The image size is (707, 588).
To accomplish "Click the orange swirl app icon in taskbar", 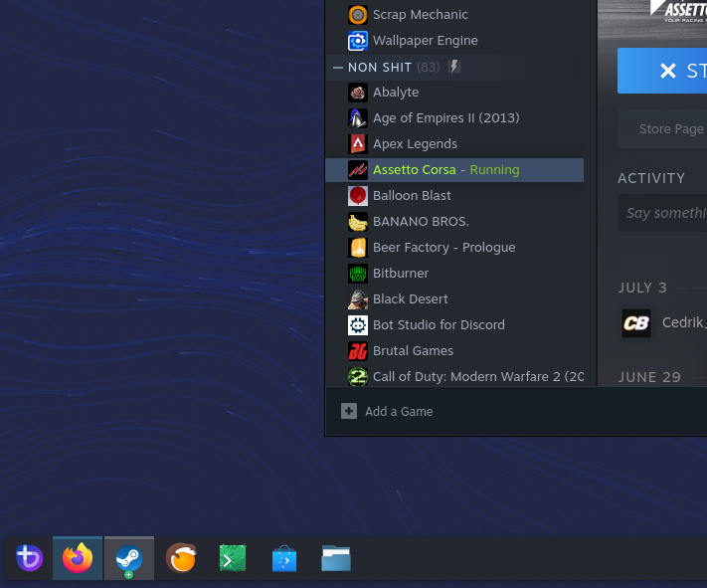I will click(181, 558).
